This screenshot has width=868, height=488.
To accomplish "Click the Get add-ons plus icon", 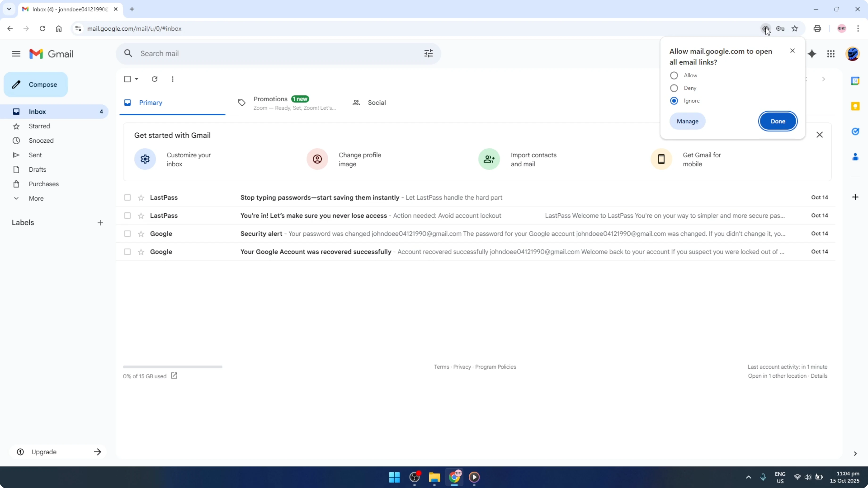I will pos(855,197).
